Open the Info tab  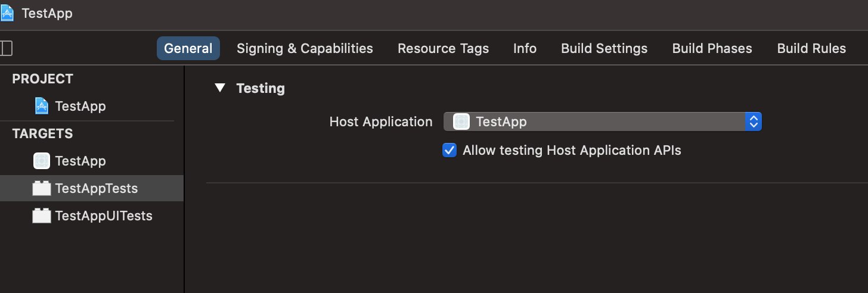click(x=525, y=49)
